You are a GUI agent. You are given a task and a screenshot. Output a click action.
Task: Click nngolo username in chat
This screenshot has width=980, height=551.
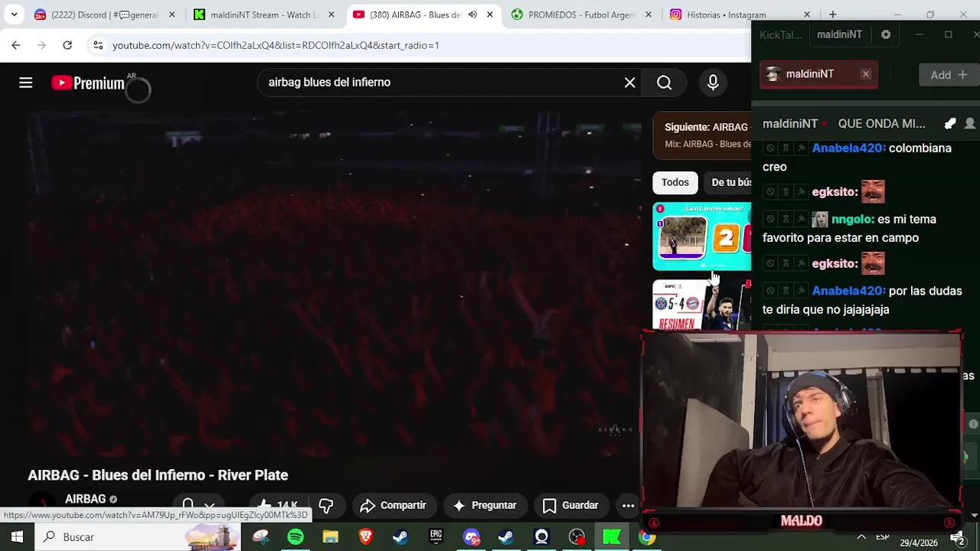[851, 220]
